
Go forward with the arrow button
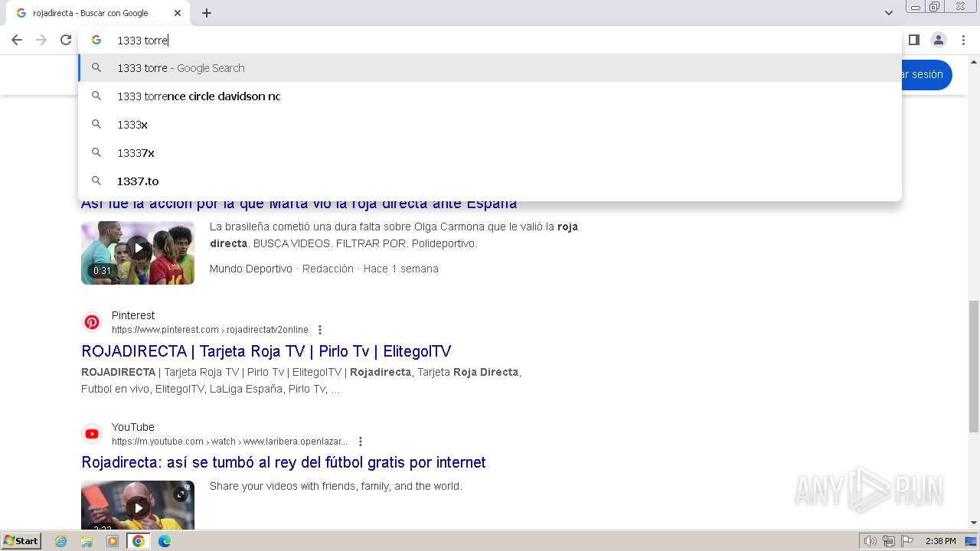pos(41,40)
